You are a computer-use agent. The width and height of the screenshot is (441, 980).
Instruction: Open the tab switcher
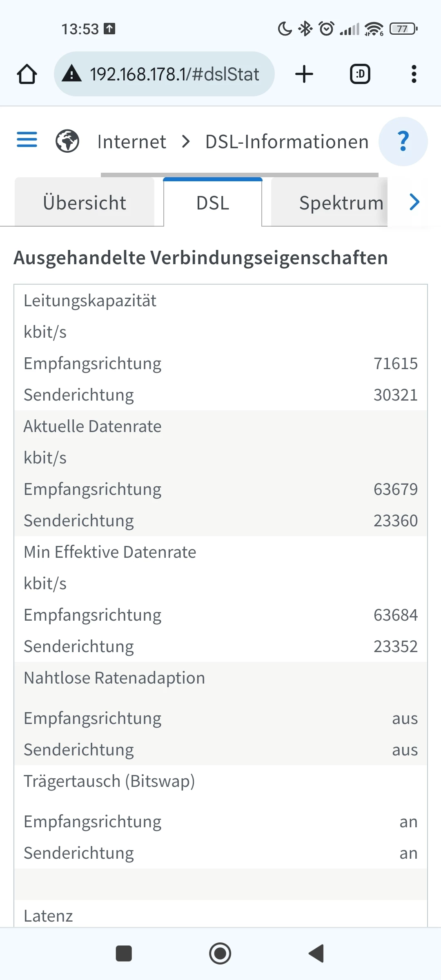coord(360,74)
